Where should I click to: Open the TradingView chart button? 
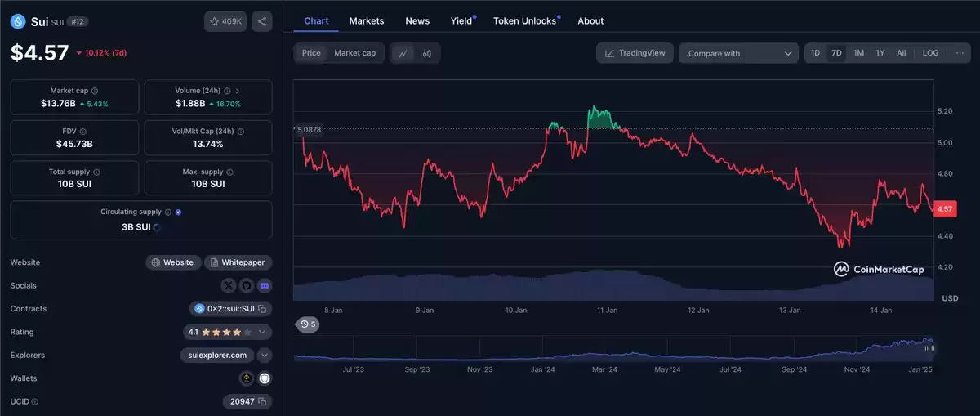[x=635, y=53]
